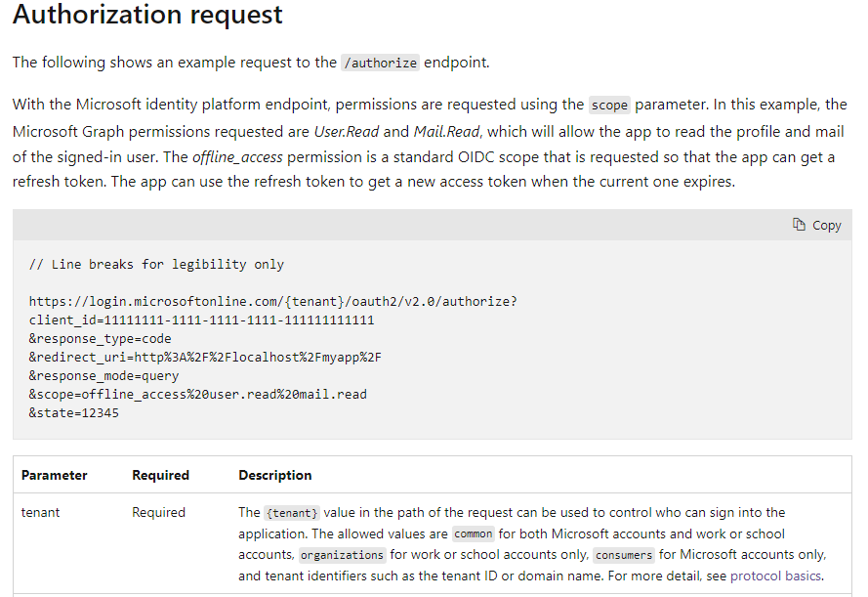
Task: Click the Authorization request heading
Action: (x=147, y=14)
